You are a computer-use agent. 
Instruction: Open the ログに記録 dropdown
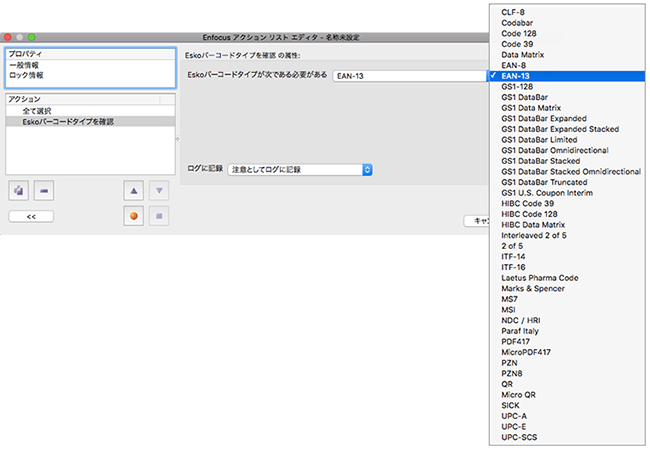[300, 169]
